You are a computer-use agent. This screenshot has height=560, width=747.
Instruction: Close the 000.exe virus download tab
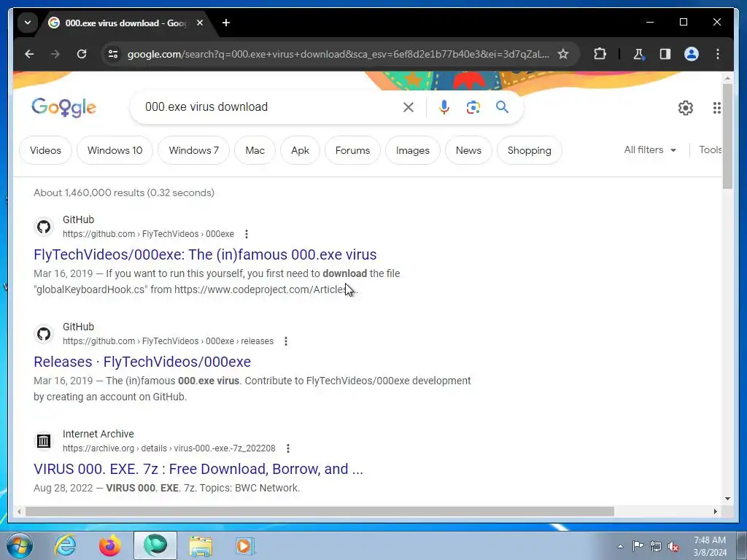200,23
